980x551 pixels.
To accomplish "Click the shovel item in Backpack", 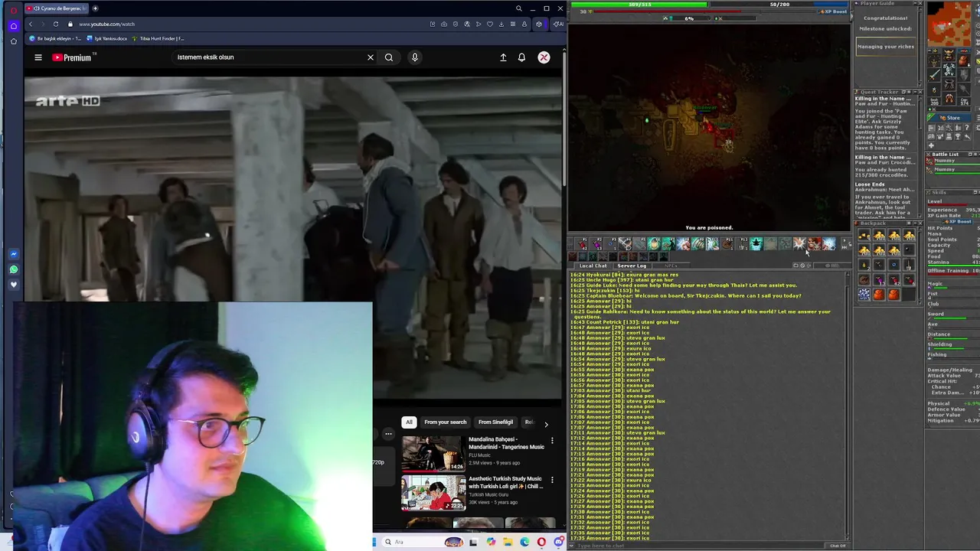I will point(908,265).
